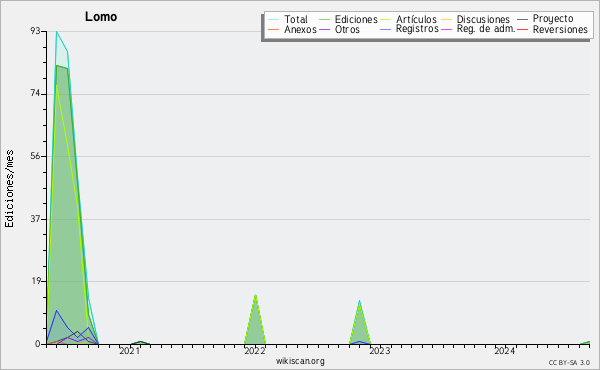Click the 2024 x-axis label
This screenshot has width=600, height=370.
click(504, 351)
